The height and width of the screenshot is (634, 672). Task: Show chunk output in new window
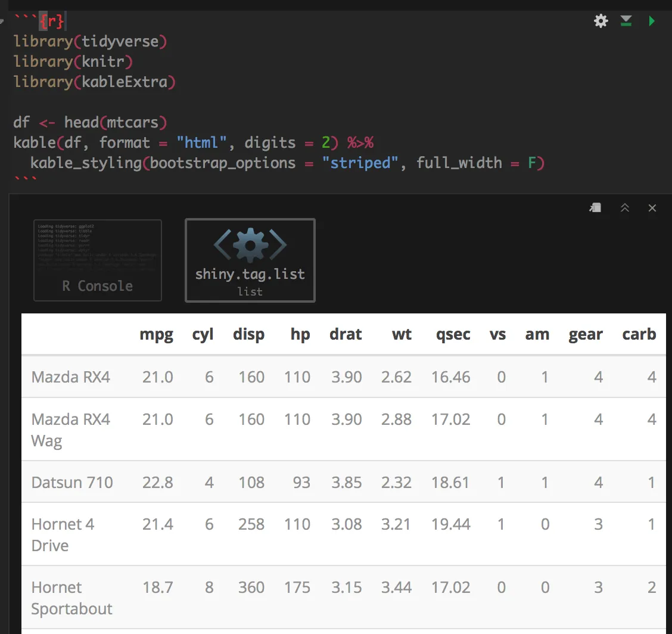pyautogui.click(x=595, y=207)
